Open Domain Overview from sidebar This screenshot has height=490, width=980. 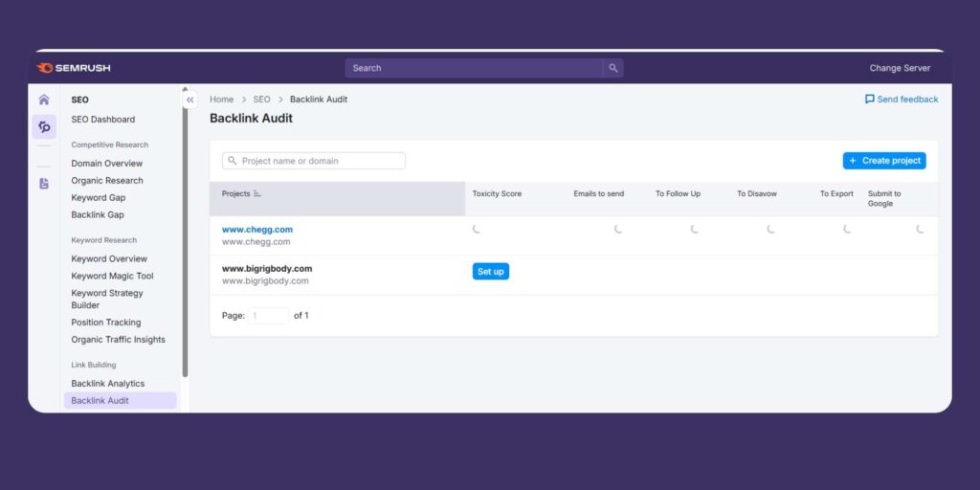(106, 164)
